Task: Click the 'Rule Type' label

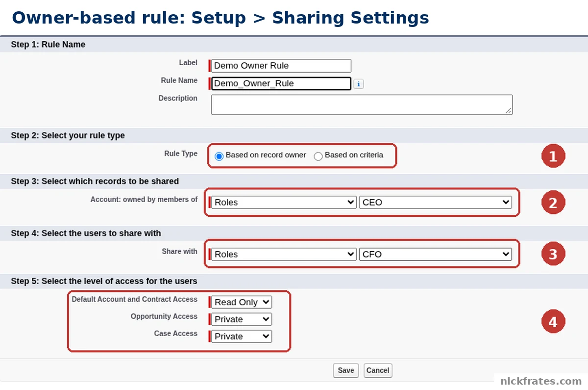Action: pos(181,154)
